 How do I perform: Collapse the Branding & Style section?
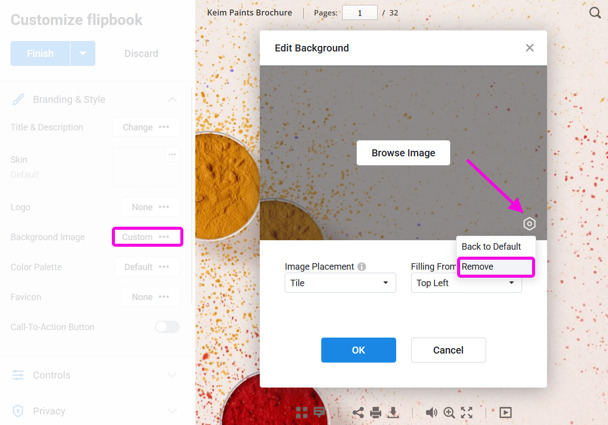point(172,100)
